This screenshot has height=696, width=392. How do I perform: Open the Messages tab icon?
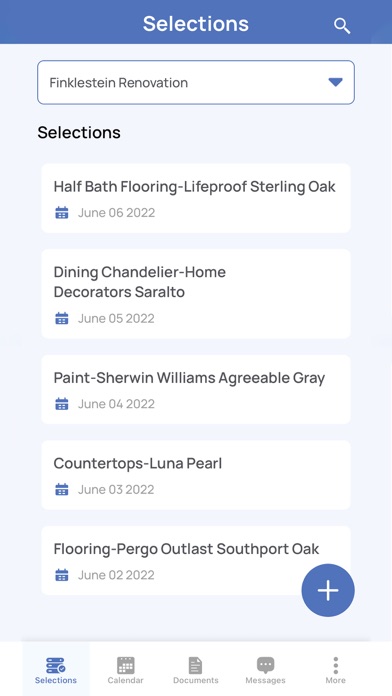[x=265, y=665]
